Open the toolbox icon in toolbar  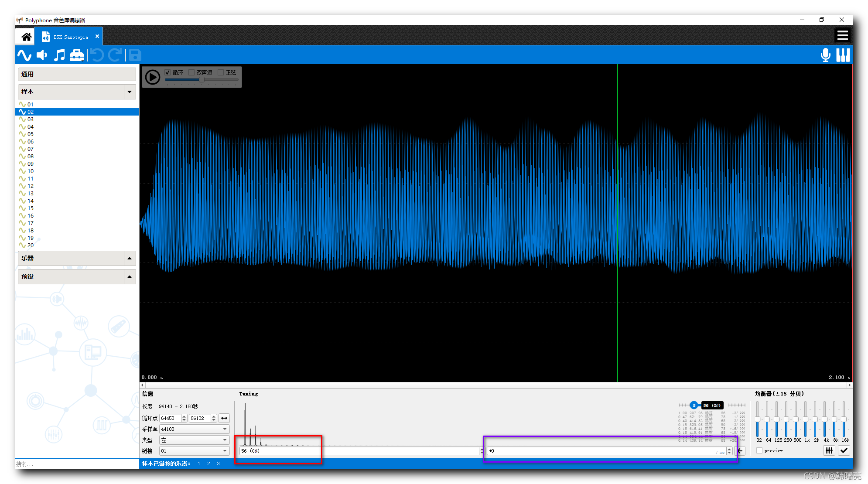pos(77,55)
